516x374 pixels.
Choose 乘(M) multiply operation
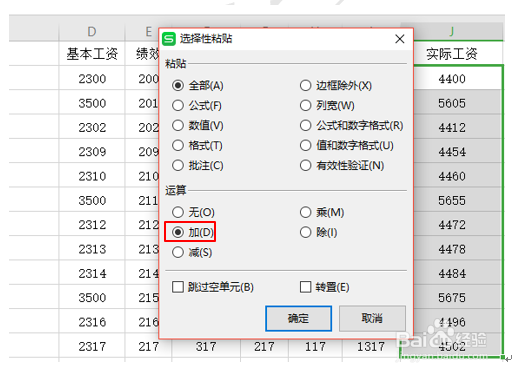click(322, 212)
